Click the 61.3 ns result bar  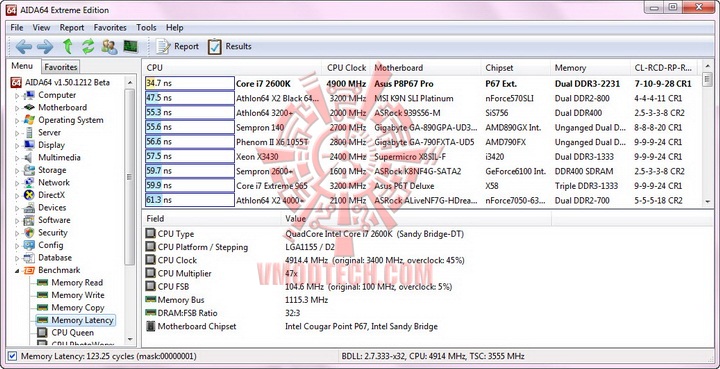(x=190, y=200)
